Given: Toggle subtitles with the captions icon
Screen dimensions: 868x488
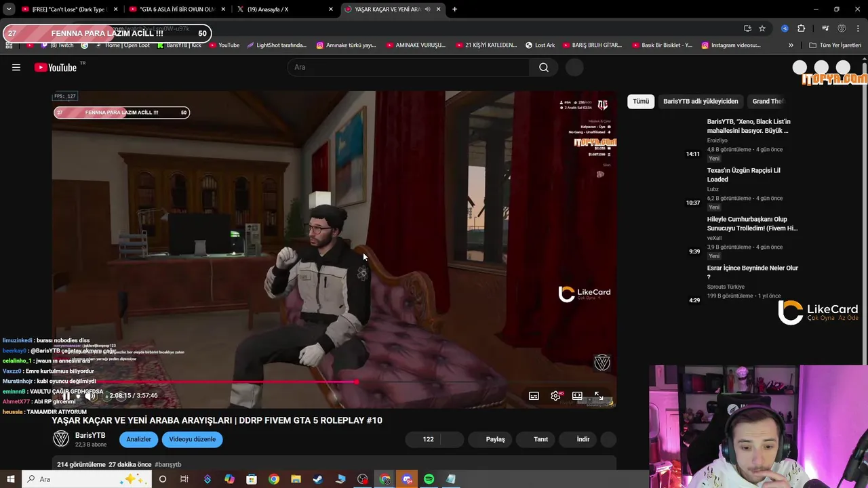Looking at the screenshot, I should [x=534, y=396].
